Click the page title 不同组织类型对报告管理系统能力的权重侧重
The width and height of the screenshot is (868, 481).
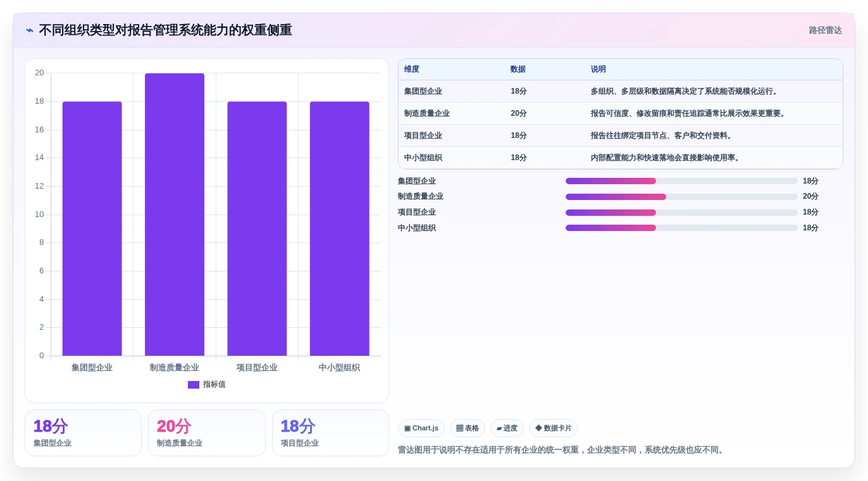(165, 30)
